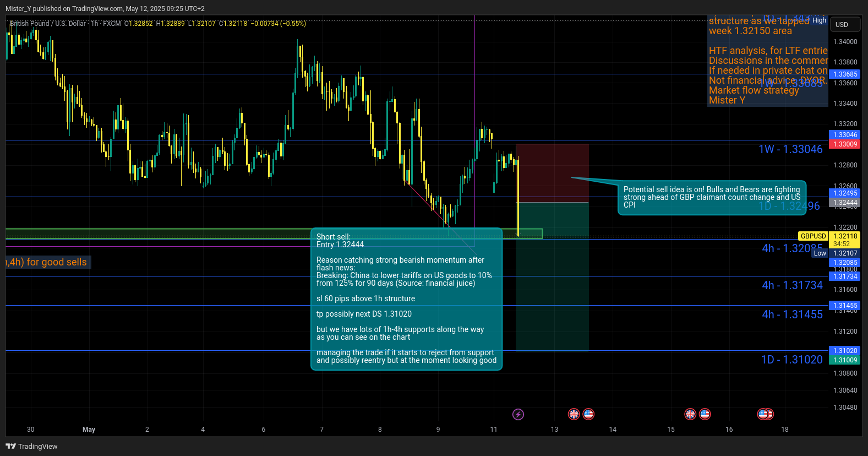Select the 1.33685 blue price label
The image size is (868, 456).
pyautogui.click(x=845, y=74)
